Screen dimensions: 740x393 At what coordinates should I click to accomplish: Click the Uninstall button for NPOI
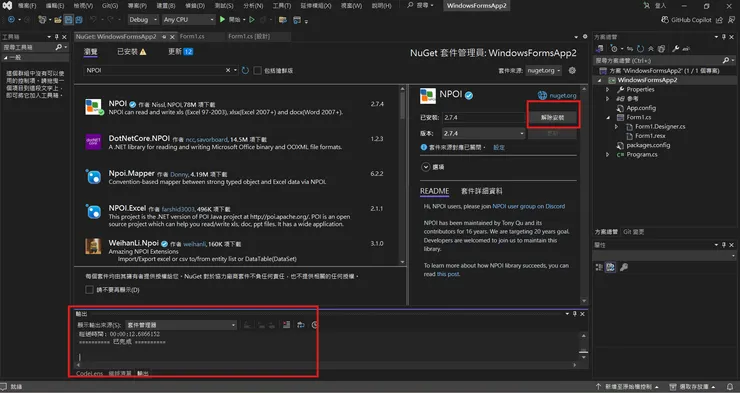point(552,117)
